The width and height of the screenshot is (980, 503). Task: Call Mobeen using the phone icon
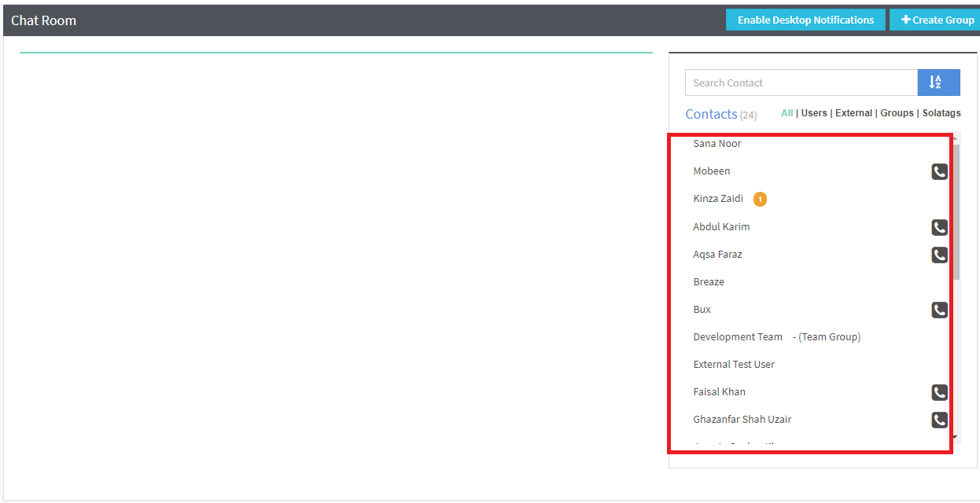pos(939,171)
